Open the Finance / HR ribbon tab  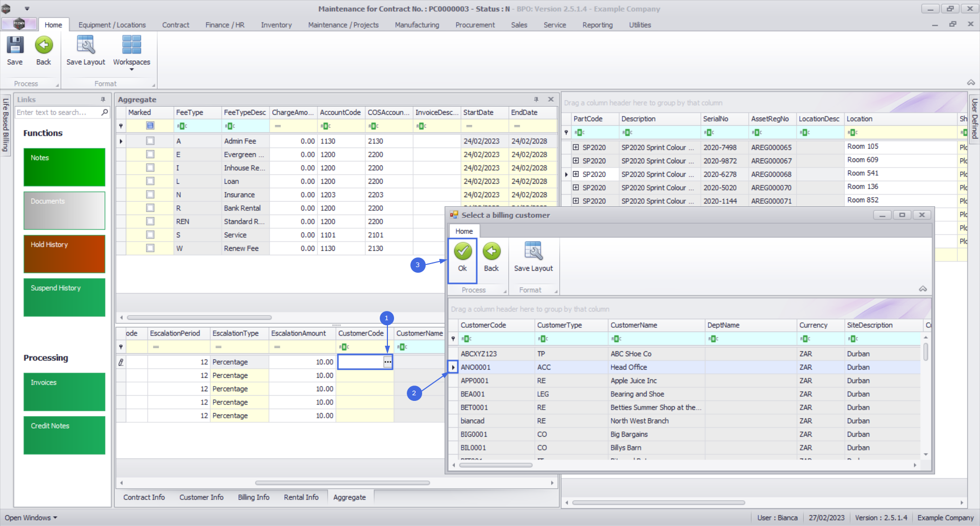click(x=225, y=25)
